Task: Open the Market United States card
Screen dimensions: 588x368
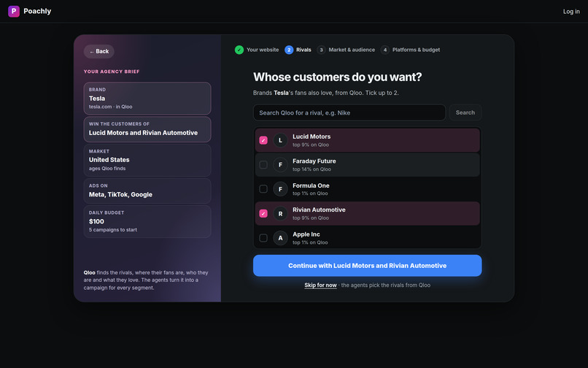Action: [147, 161]
